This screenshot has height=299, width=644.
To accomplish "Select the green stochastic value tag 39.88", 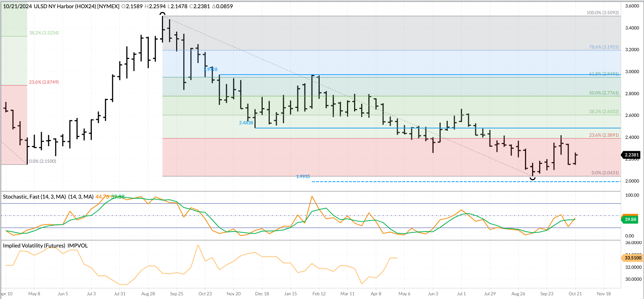I will pos(630,219).
